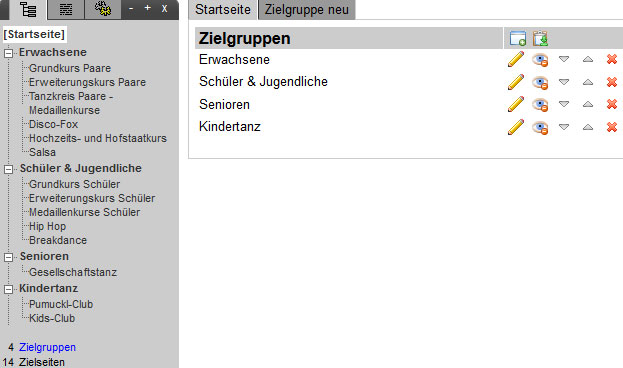Click the clipboard paste icon in Zielgruppen header
This screenshot has height=368, width=623.
click(540, 39)
